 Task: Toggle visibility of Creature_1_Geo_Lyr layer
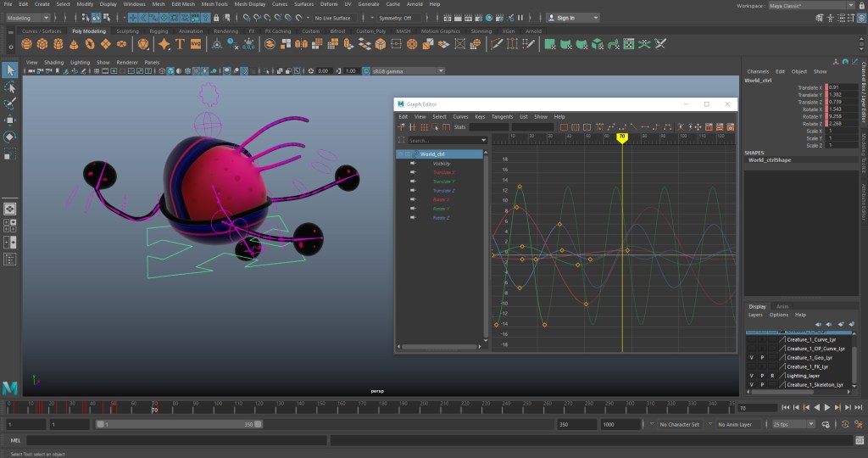tap(751, 357)
